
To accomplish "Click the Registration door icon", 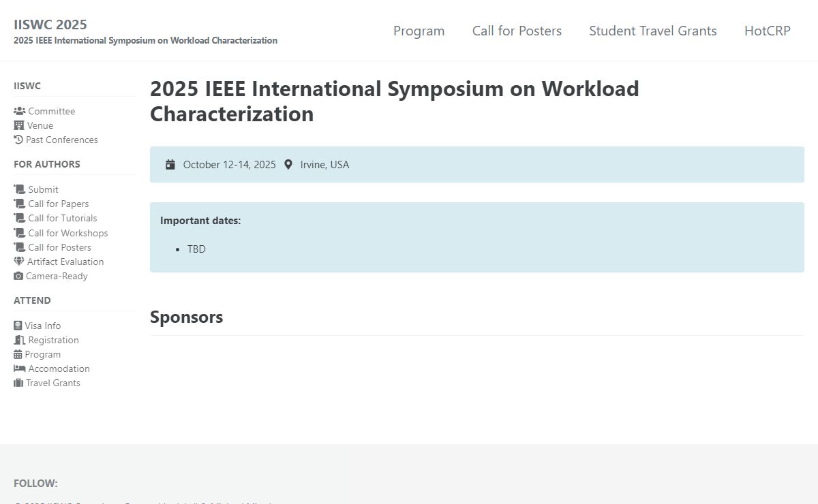I will tap(19, 340).
